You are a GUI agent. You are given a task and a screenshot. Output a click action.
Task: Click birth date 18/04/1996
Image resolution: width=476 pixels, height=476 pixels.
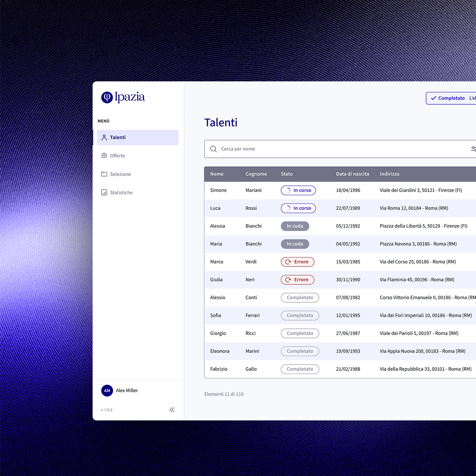pos(348,190)
